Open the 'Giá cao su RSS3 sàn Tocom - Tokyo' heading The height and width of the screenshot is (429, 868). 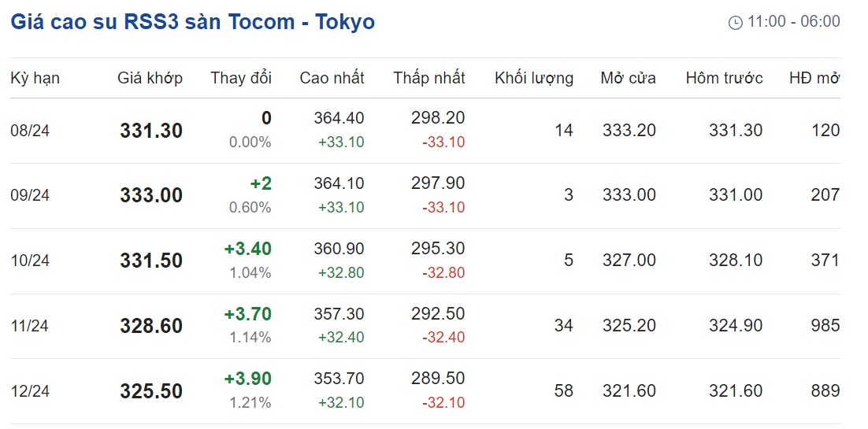pyautogui.click(x=193, y=22)
